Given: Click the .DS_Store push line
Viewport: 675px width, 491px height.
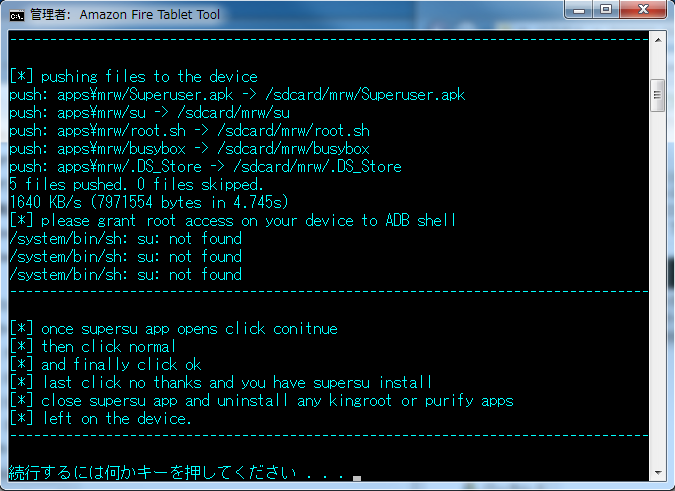Looking at the screenshot, I should tap(205, 167).
